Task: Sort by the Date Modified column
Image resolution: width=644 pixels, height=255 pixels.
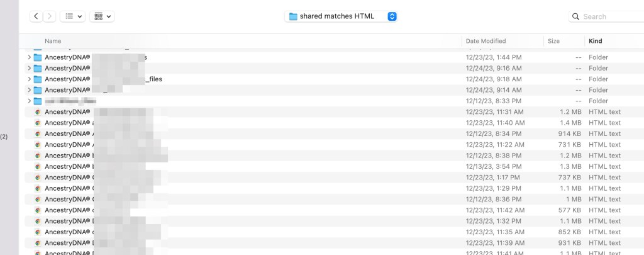Action: 486,41
